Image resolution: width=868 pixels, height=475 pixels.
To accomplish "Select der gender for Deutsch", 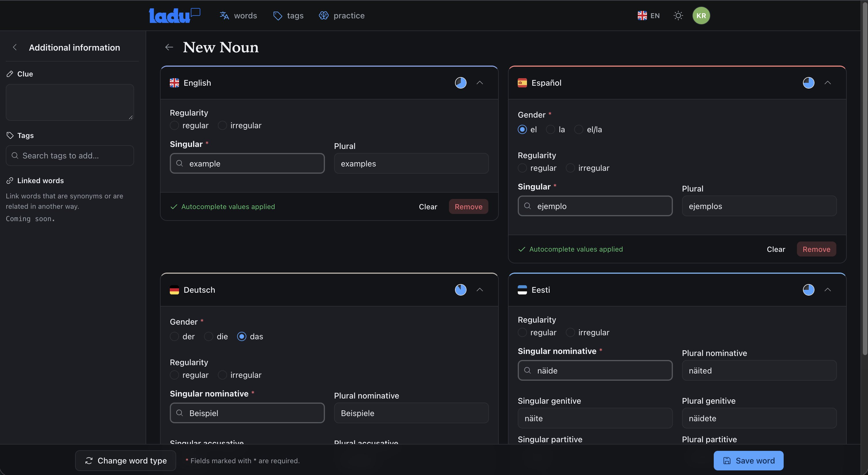I will (174, 337).
